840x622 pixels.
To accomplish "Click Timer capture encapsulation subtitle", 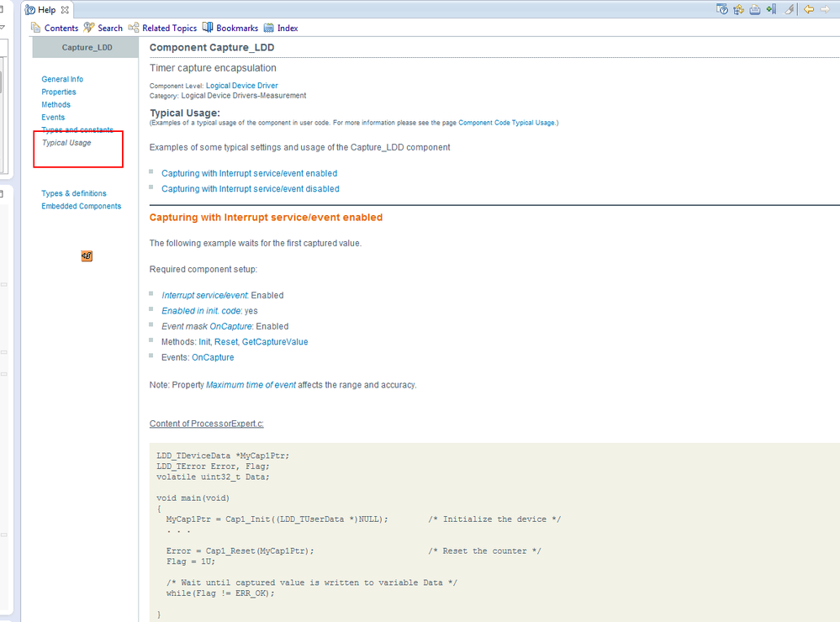I will (x=214, y=68).
